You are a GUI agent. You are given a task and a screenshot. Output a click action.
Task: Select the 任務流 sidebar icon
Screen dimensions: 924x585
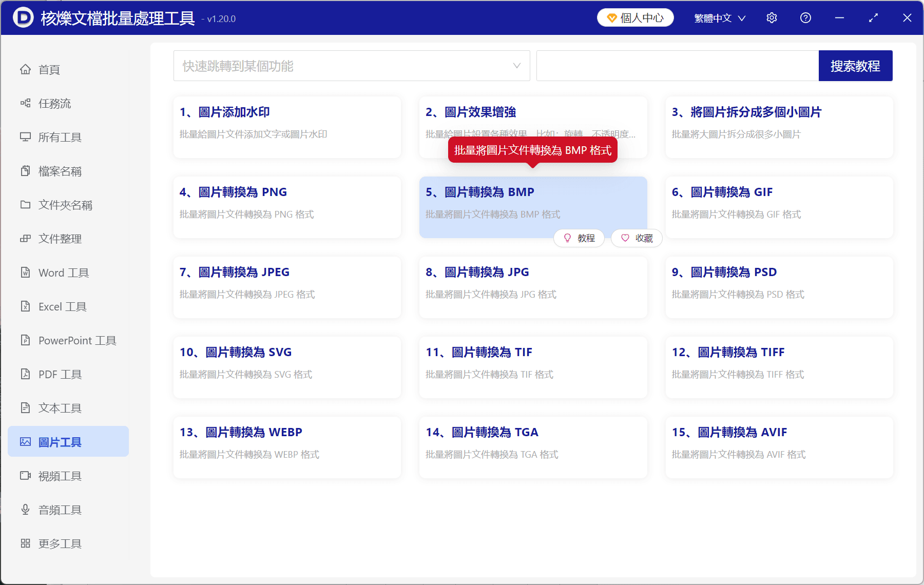[x=53, y=103]
